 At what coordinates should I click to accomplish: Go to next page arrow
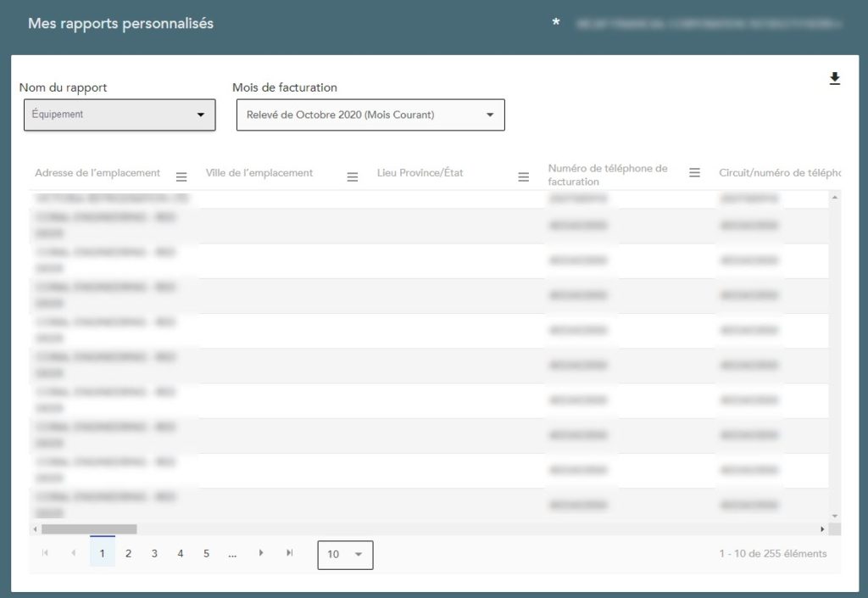click(261, 553)
